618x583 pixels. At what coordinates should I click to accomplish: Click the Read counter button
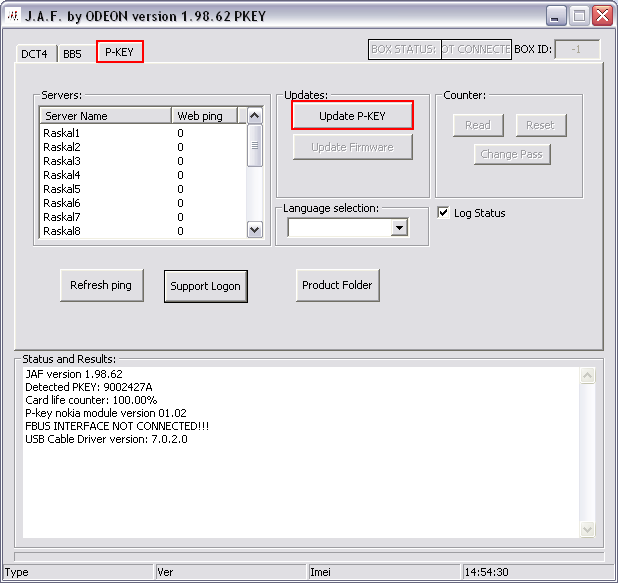(478, 125)
